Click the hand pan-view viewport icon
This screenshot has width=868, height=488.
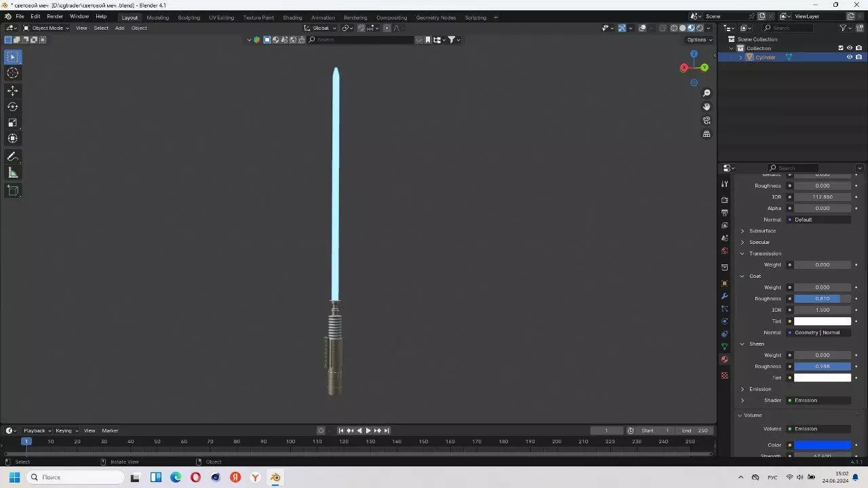[707, 106]
